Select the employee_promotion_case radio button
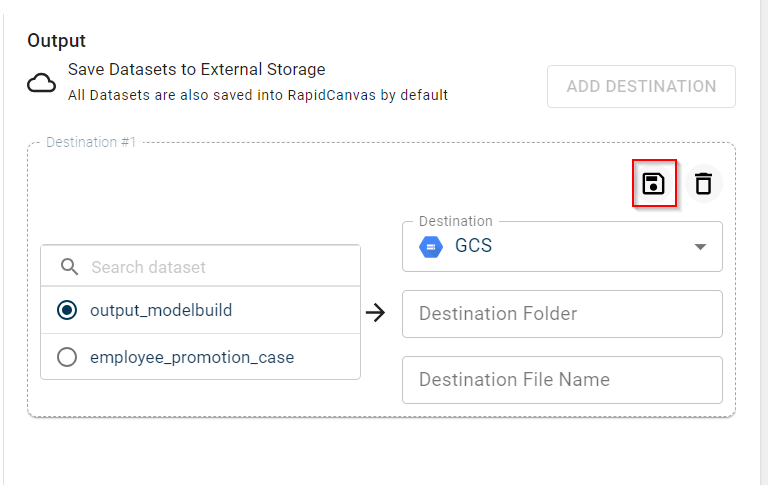 (67, 357)
